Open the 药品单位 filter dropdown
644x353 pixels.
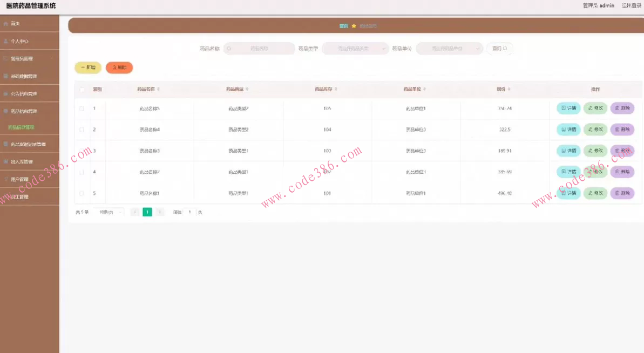point(449,49)
